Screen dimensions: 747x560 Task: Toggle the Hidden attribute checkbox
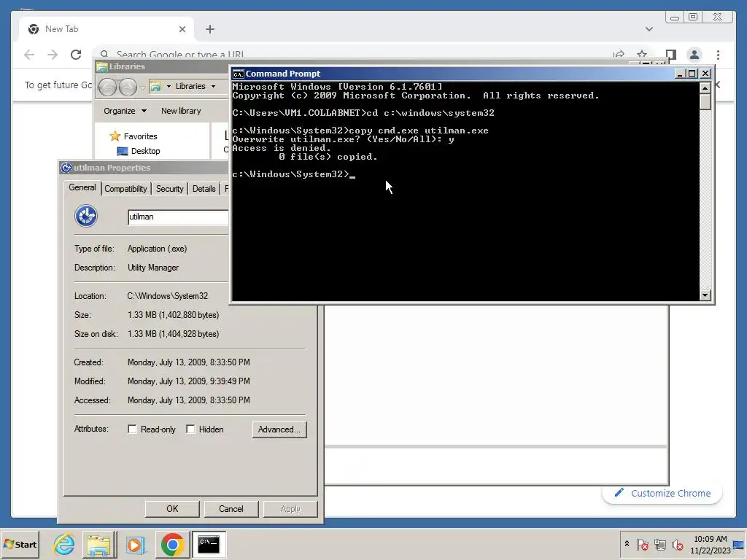[x=190, y=429]
